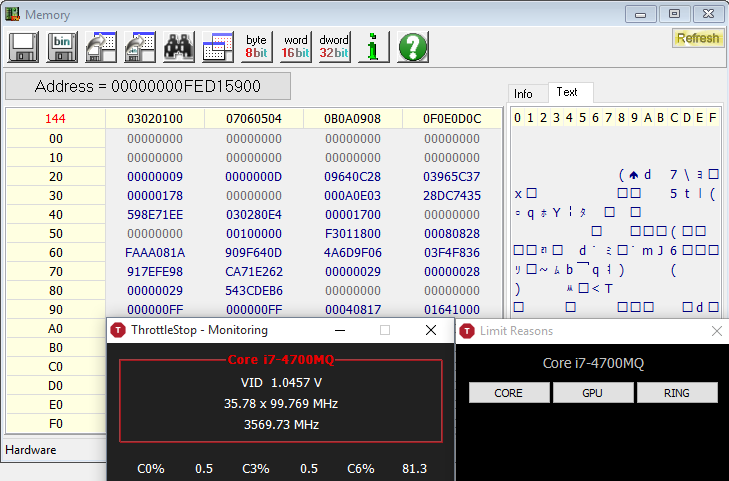
Task: Click the tiled windows grid icon
Action: point(217,47)
